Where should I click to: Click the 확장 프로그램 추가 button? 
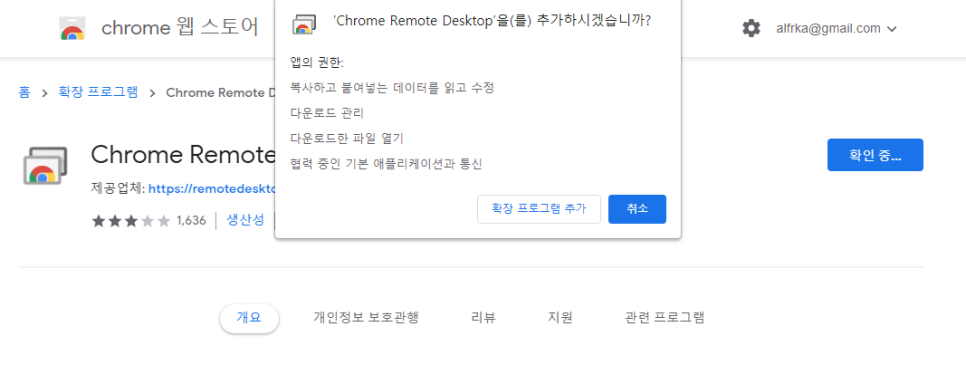tap(538, 209)
